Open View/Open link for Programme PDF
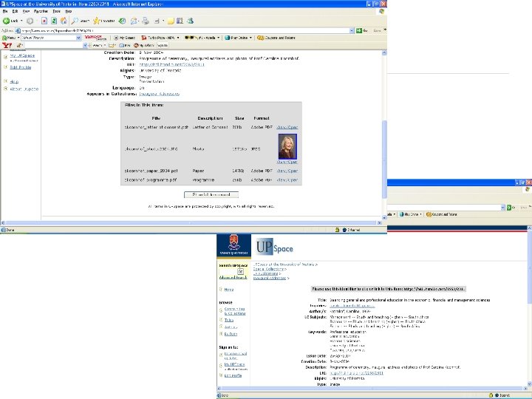The width and height of the screenshot is (532, 399). pos(287,180)
